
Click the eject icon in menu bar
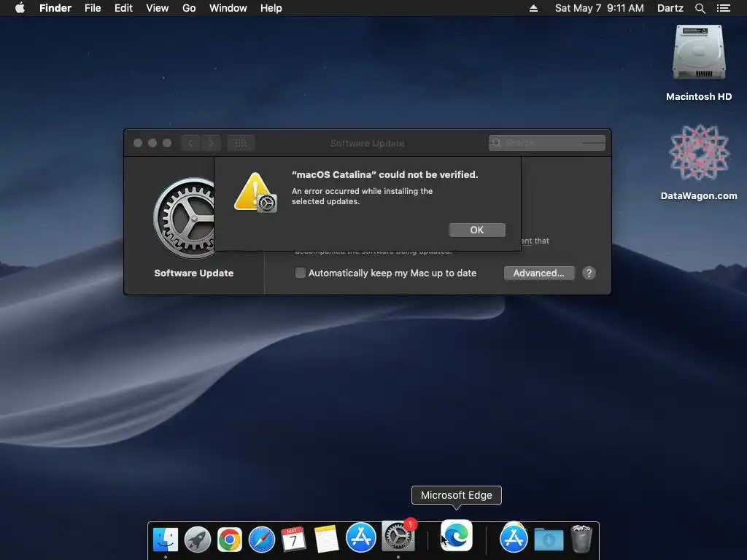click(533, 8)
